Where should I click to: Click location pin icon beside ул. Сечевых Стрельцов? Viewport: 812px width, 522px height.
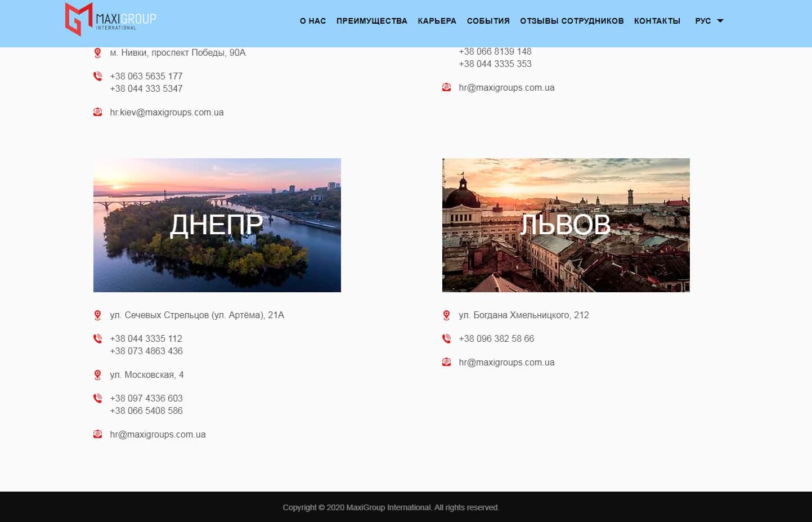tap(97, 315)
